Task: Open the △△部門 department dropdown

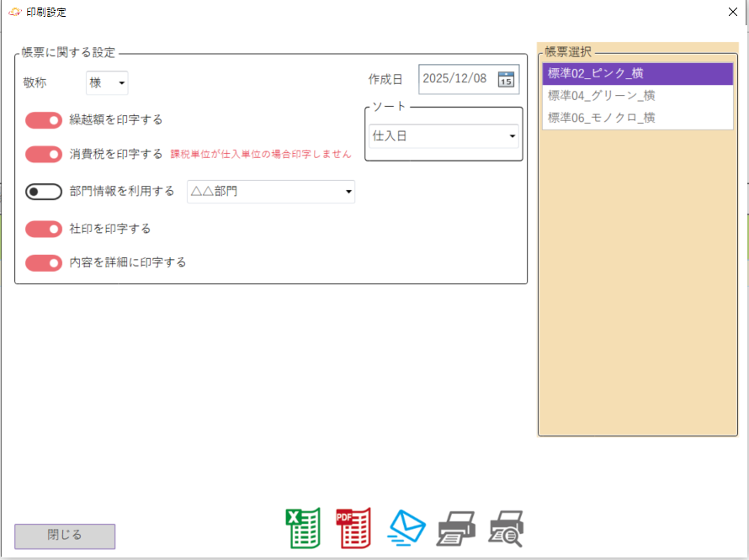Action: (270, 192)
